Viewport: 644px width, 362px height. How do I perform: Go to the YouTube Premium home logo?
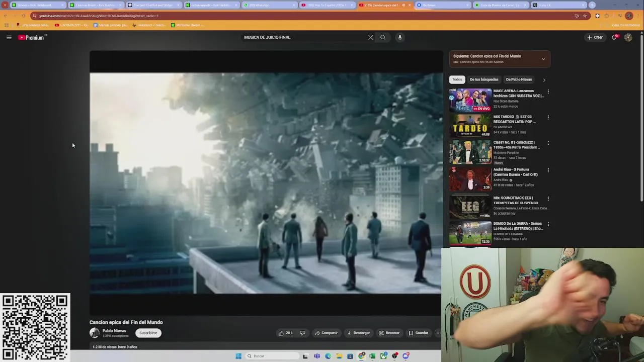click(32, 37)
